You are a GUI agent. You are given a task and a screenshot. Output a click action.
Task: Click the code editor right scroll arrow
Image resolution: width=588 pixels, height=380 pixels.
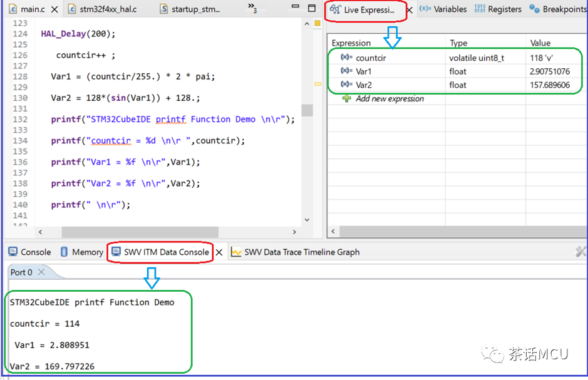click(x=294, y=232)
